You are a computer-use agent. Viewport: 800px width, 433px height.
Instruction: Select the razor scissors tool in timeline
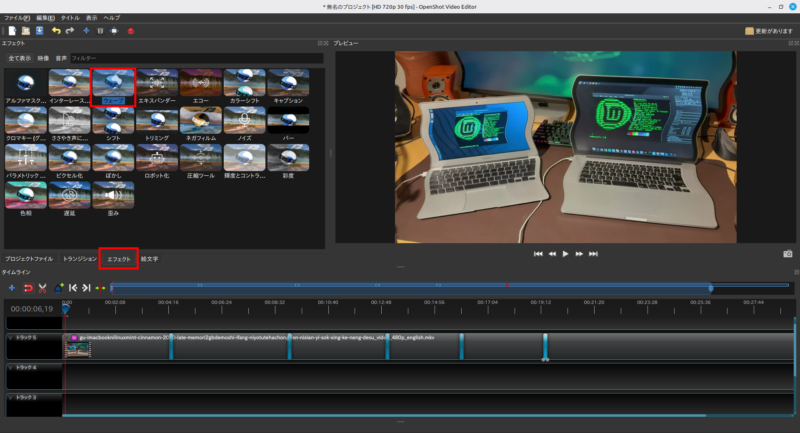click(x=43, y=288)
